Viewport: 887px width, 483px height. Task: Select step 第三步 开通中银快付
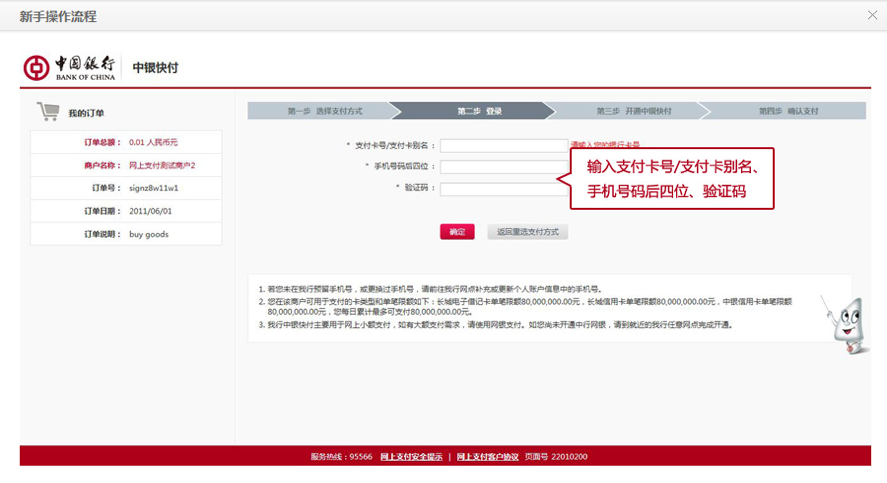[x=634, y=111]
